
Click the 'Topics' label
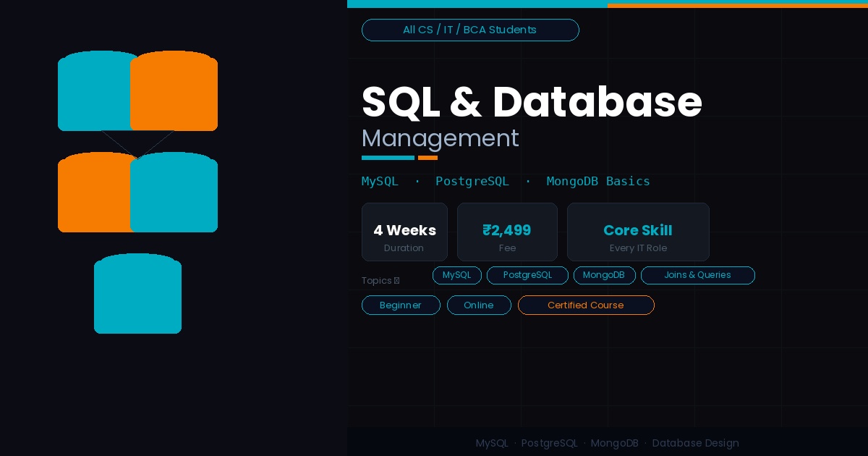coord(380,281)
